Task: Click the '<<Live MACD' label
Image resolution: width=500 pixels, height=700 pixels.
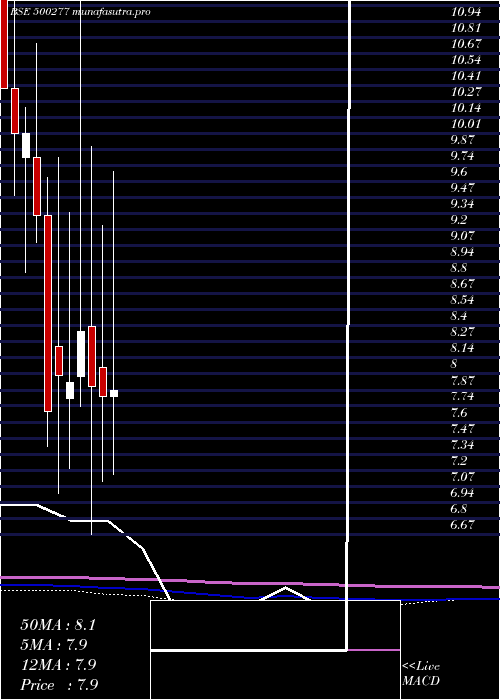Action: pyautogui.click(x=421, y=673)
